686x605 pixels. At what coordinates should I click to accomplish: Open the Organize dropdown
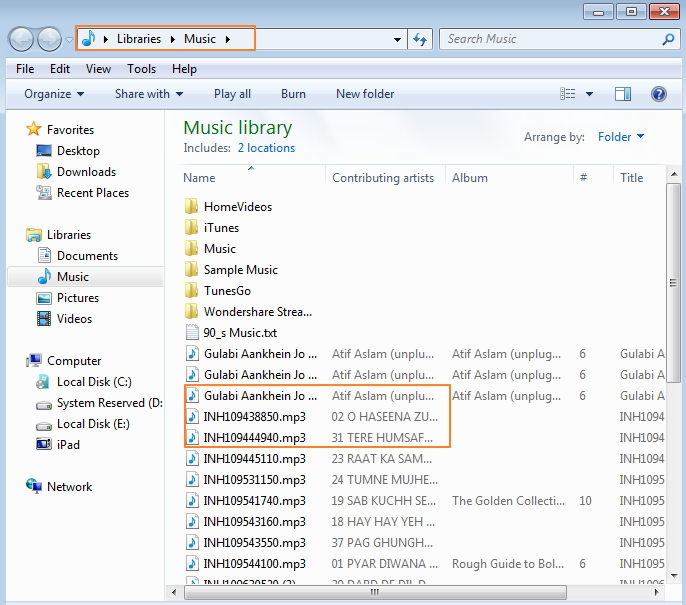(54, 94)
